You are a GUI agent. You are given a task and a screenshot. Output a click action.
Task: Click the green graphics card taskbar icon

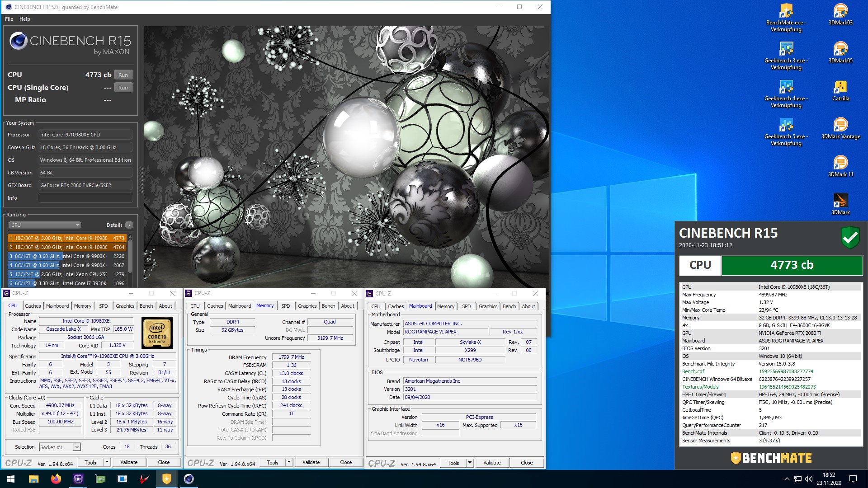(100, 479)
